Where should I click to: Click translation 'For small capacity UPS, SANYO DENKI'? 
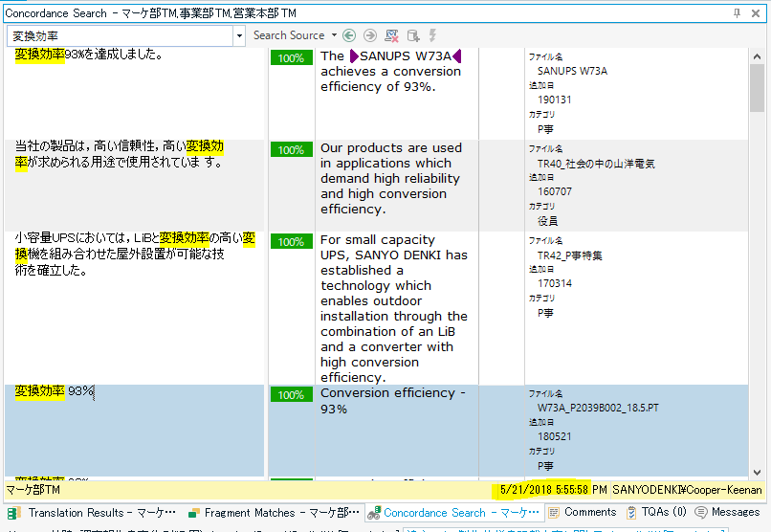tap(394, 308)
